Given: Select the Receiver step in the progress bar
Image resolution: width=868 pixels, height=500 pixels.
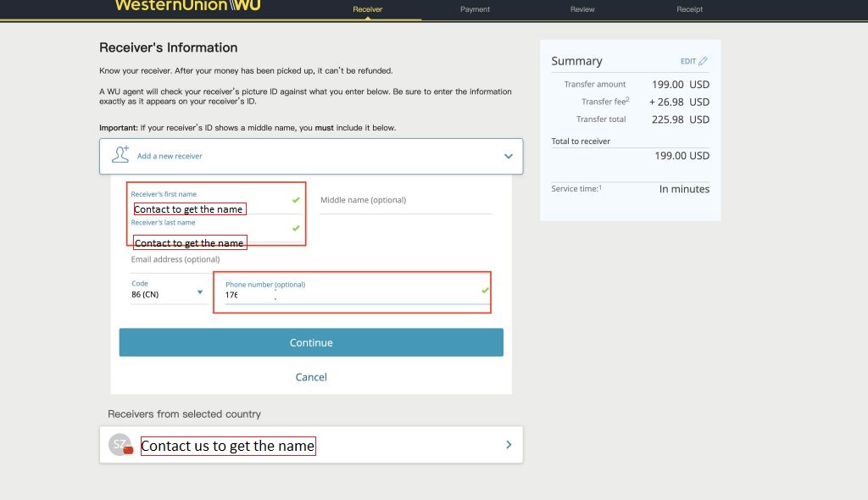Looking at the screenshot, I should coord(367,9).
